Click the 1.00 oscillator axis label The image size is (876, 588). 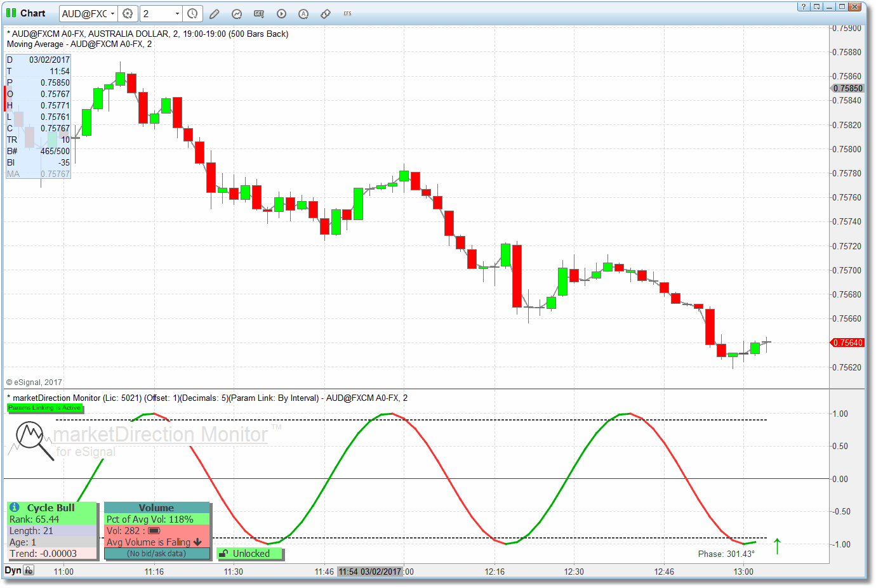tap(840, 414)
